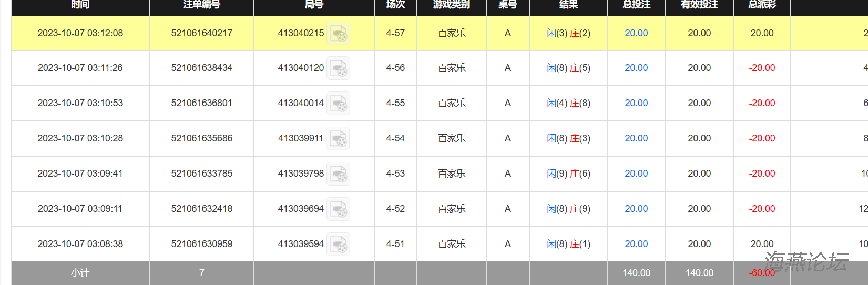Click the 结果 column header

[568, 4]
